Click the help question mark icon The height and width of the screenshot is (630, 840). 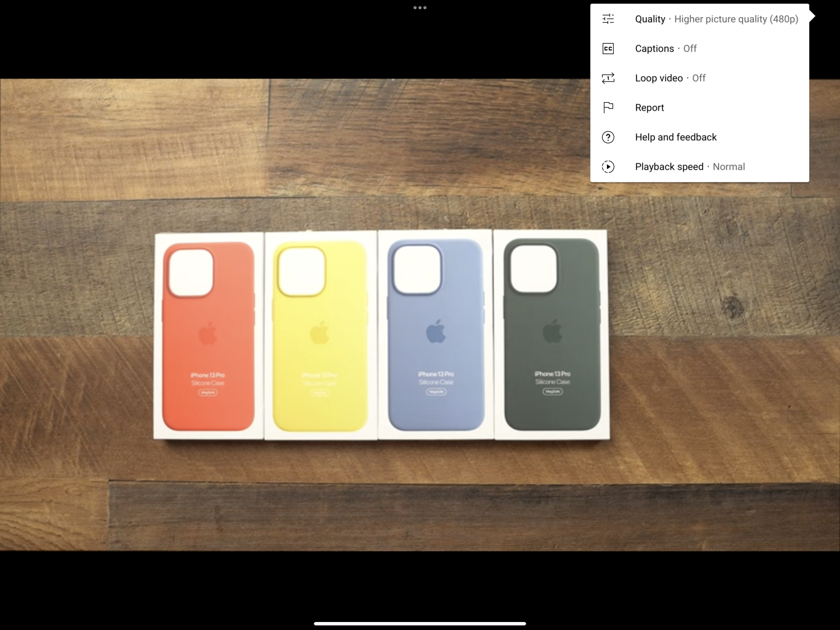click(x=608, y=137)
